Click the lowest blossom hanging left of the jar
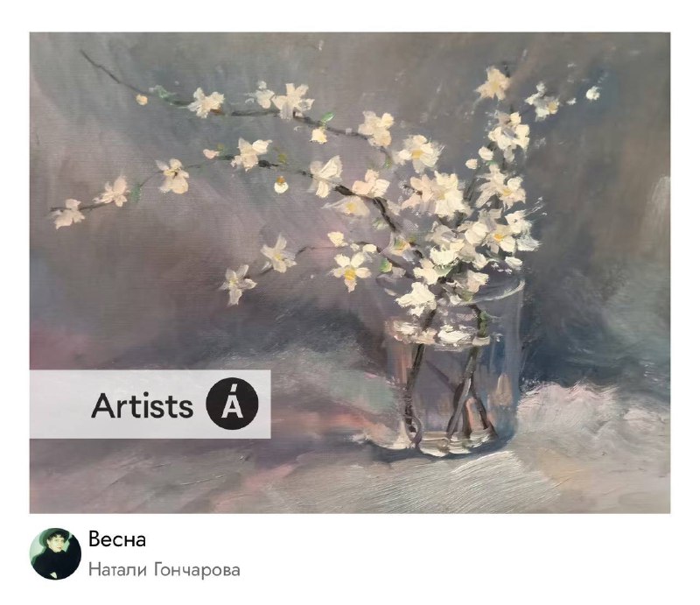Viewport: 700px width, 605px height. tap(236, 283)
